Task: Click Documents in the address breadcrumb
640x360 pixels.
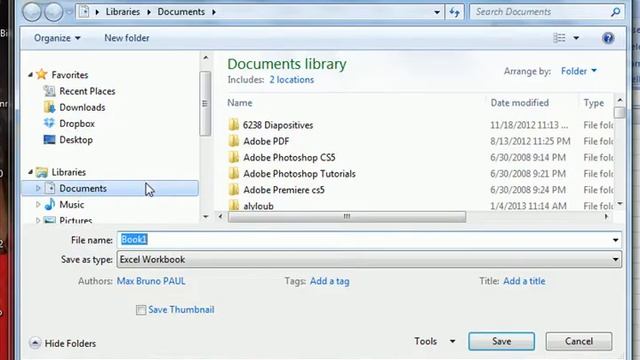Action: tap(181, 12)
